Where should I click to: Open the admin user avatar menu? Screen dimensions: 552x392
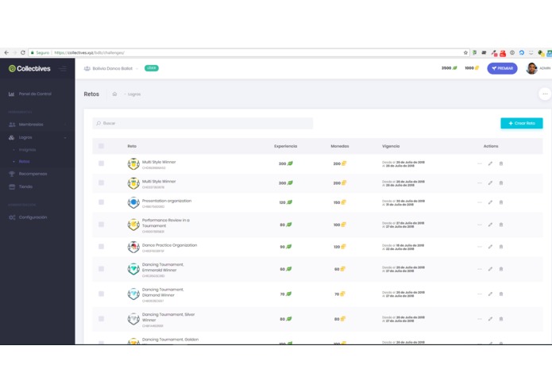point(531,68)
